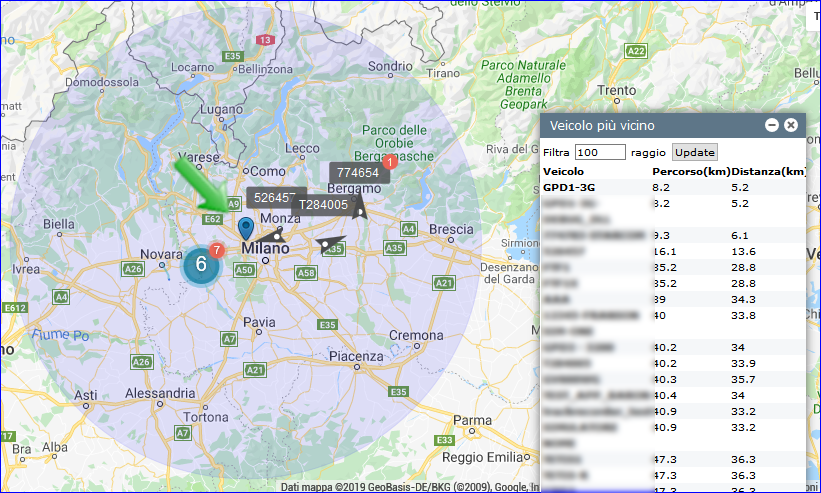
Task: Select vehicle label 774654 near Bergamo
Action: pos(358,173)
